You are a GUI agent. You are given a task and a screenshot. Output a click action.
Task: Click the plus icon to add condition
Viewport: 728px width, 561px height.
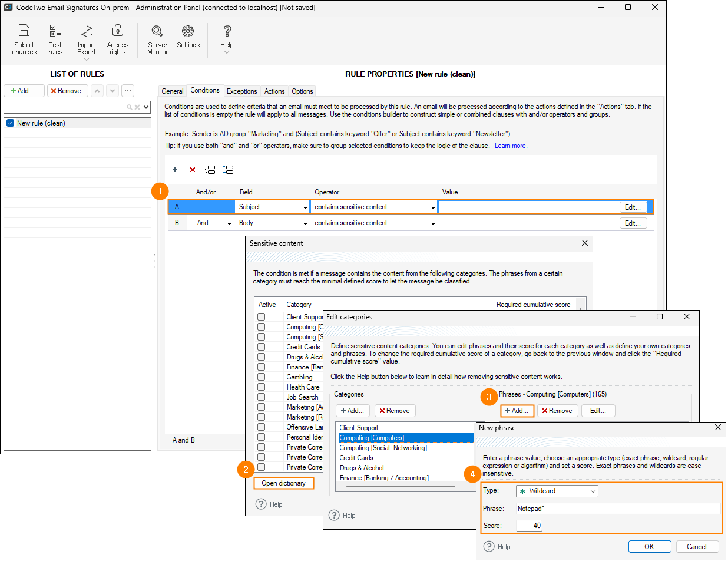pyautogui.click(x=175, y=170)
